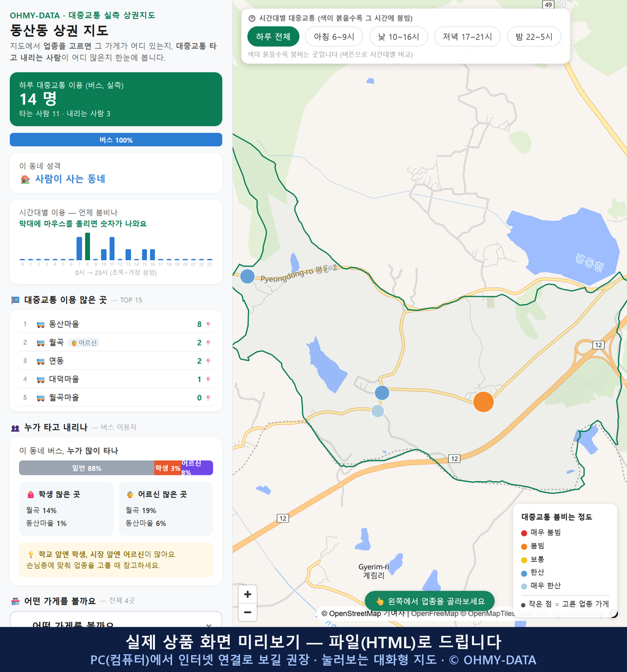
Task: Click the 학생 3% orange bar segment
Action: pos(168,468)
